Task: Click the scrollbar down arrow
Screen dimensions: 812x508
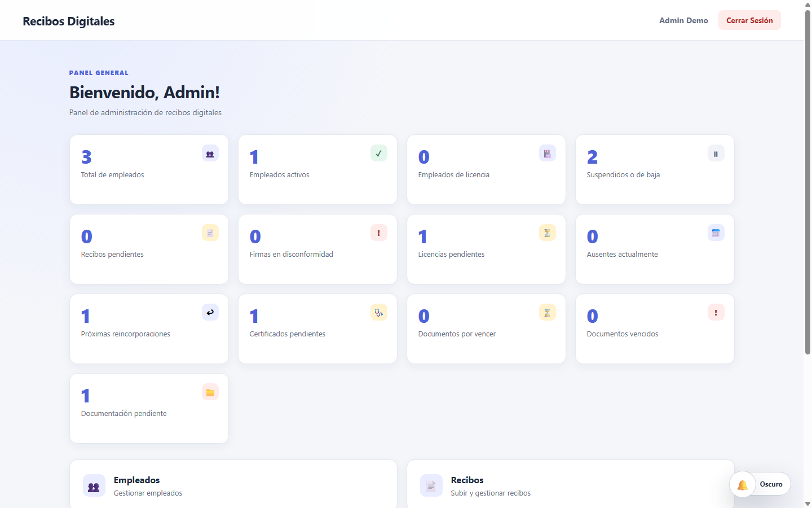Action: click(x=807, y=503)
